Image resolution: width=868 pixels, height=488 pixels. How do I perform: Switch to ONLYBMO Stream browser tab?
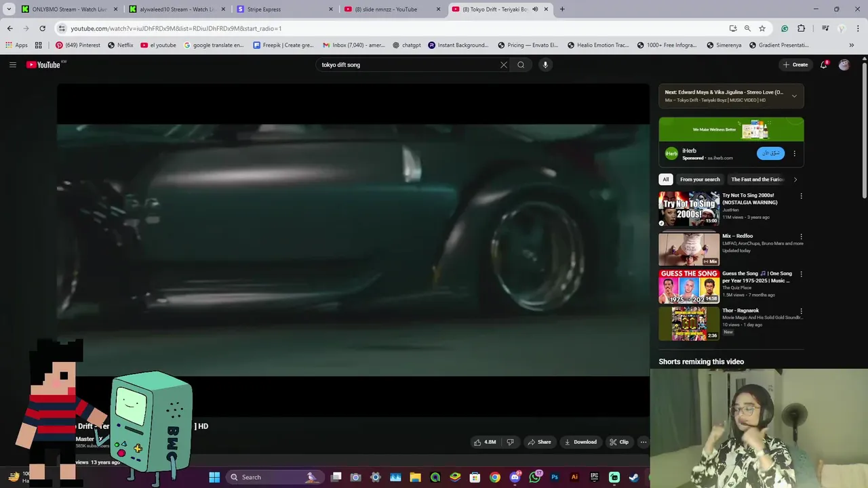point(69,9)
